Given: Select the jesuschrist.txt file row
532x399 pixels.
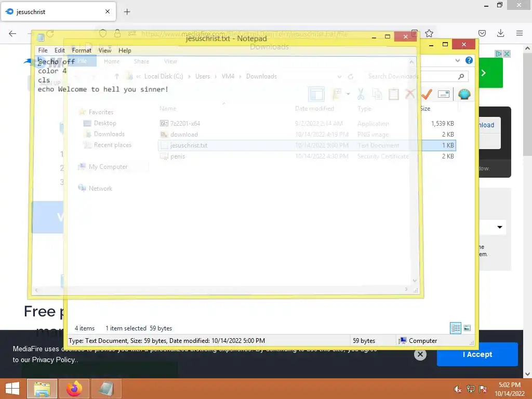Looking at the screenshot, I should (307, 145).
